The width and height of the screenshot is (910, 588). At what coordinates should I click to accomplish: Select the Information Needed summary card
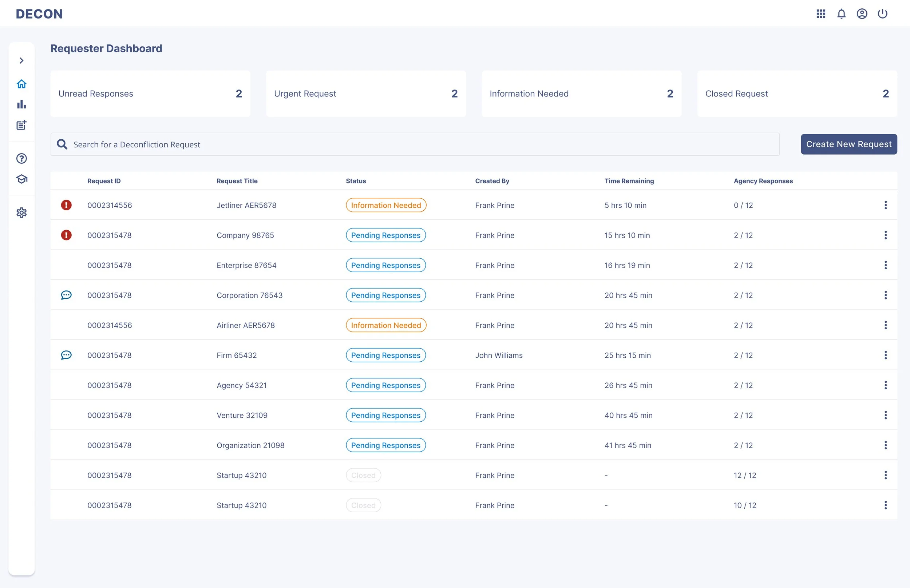point(581,94)
